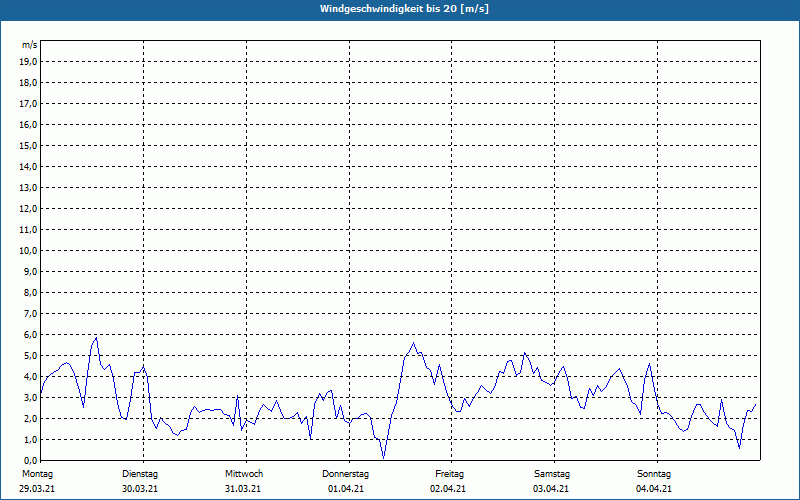800x500 pixels.
Task: Click the '2,0' axis label
Action: click(31, 418)
